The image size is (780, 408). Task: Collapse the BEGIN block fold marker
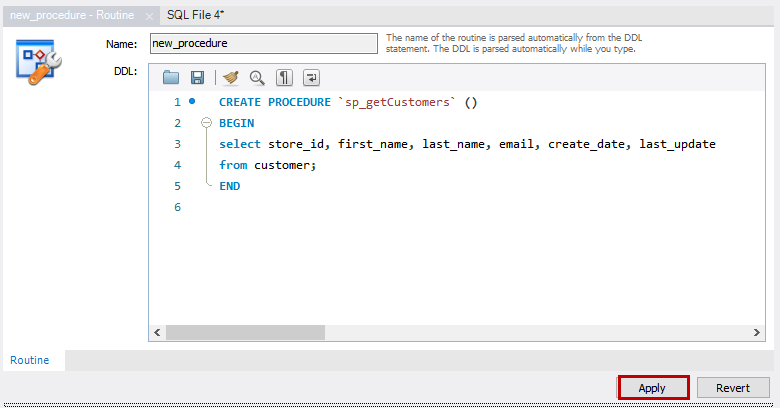coord(207,123)
